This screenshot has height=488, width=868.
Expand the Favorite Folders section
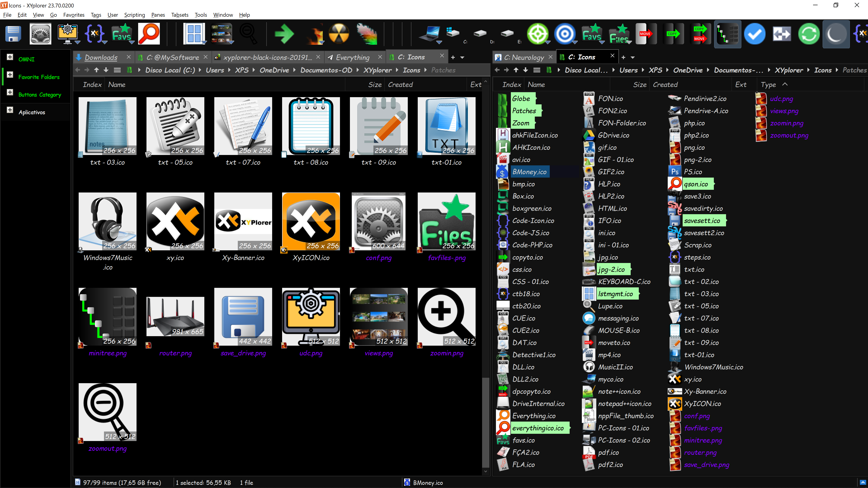click(x=10, y=74)
